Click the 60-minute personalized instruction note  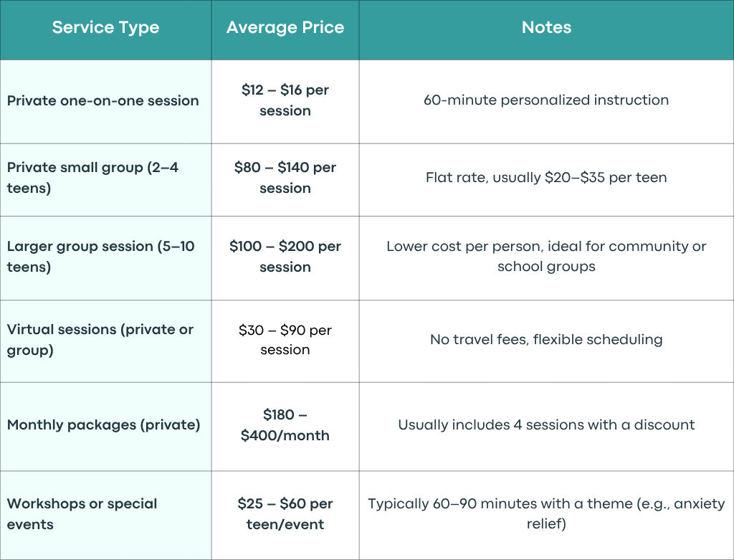coord(546,100)
